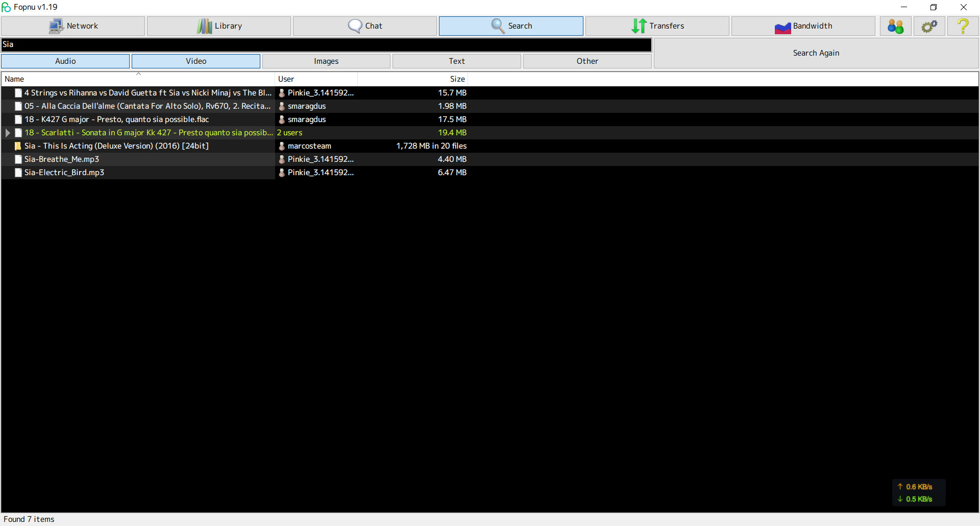The image size is (980, 526).
Task: Click the folder icon for Sia - This Is Acting
Action: (x=18, y=146)
